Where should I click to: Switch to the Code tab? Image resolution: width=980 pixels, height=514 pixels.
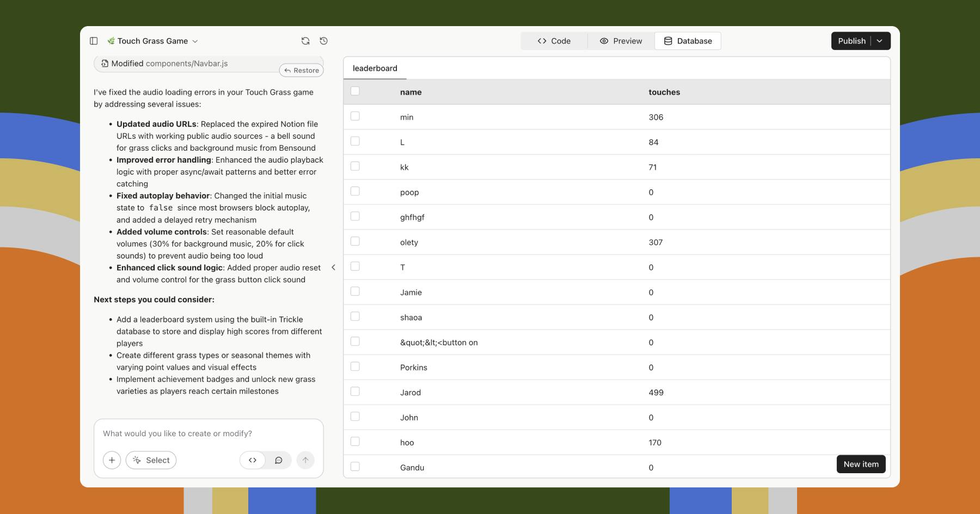[x=554, y=41]
